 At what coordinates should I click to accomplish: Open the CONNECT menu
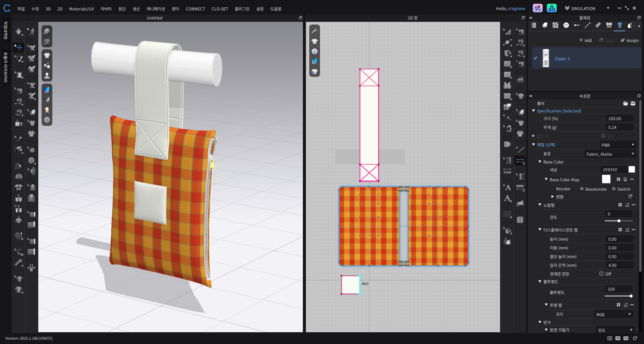click(195, 9)
